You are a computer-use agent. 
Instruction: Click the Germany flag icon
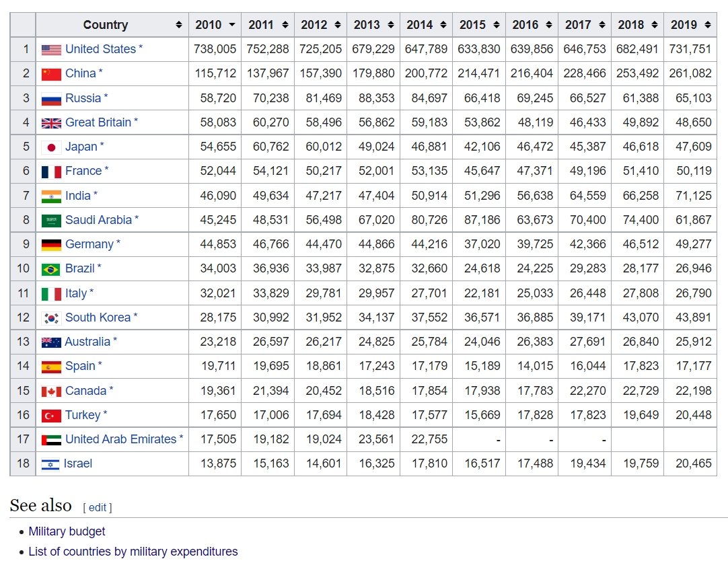point(51,245)
